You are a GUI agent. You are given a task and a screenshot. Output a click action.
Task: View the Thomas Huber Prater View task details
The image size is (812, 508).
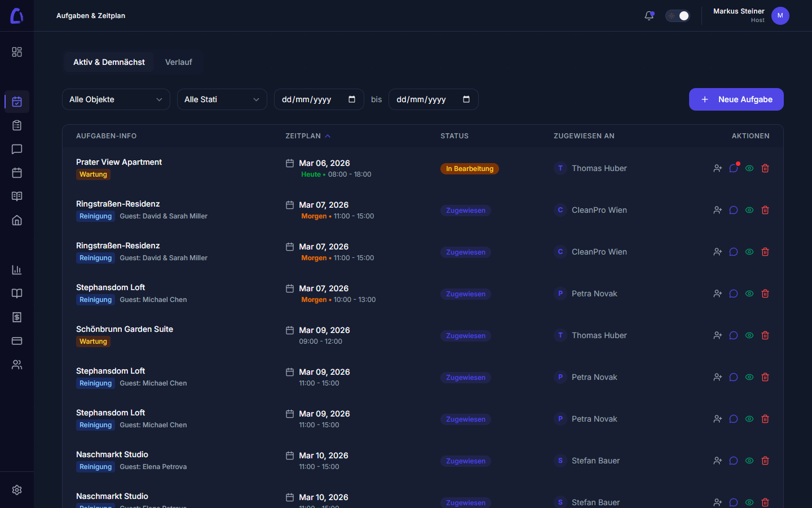click(x=749, y=168)
